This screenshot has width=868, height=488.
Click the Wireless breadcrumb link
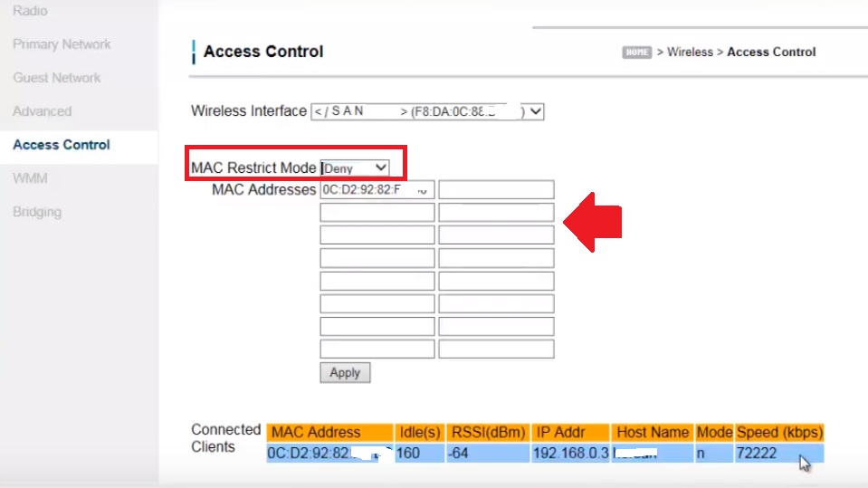point(690,53)
